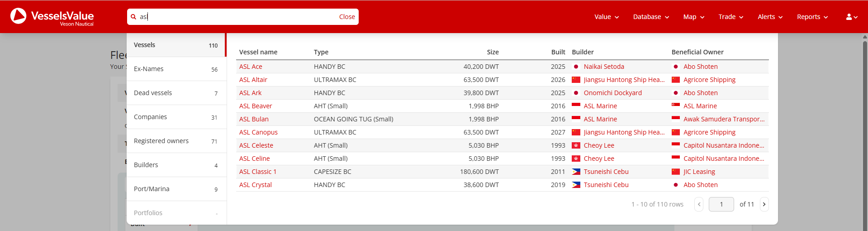This screenshot has width=868, height=231.
Task: Open vessel ASL Beaver
Action: 256,106
